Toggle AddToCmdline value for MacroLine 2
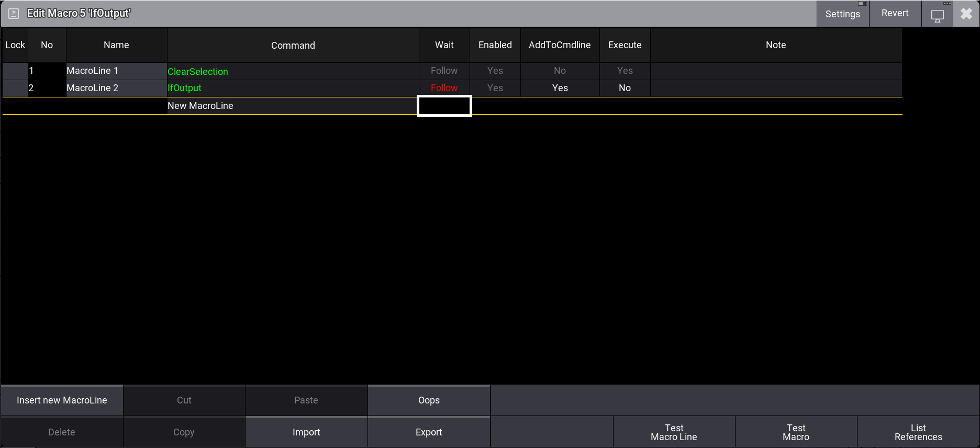The width and height of the screenshot is (980, 448). (560, 88)
